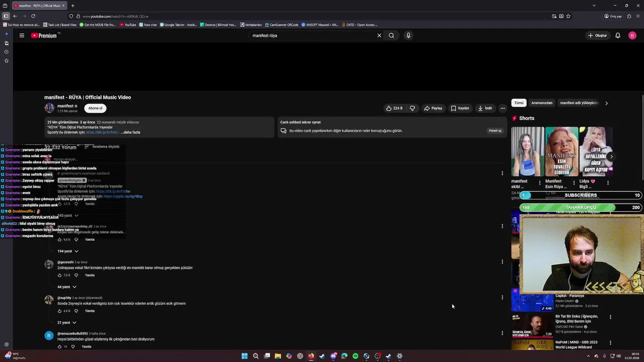Select the Aramanızdan filter chip

point(542,103)
